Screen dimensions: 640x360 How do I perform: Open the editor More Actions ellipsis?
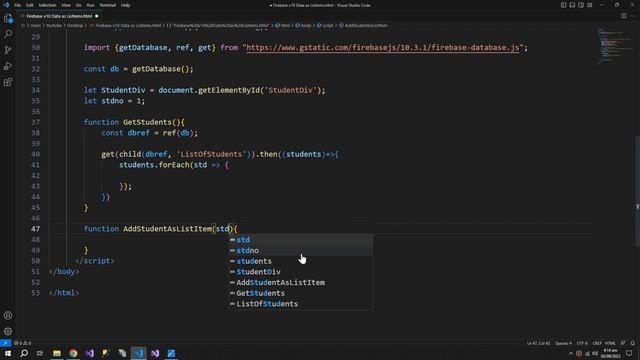[x=633, y=16]
